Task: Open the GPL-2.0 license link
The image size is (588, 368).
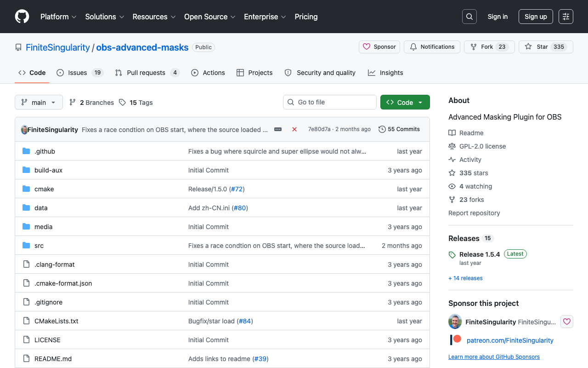Action: (x=477, y=146)
